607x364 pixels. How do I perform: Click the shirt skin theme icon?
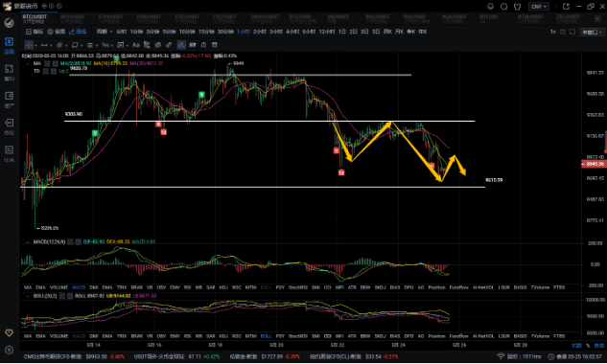click(x=517, y=6)
